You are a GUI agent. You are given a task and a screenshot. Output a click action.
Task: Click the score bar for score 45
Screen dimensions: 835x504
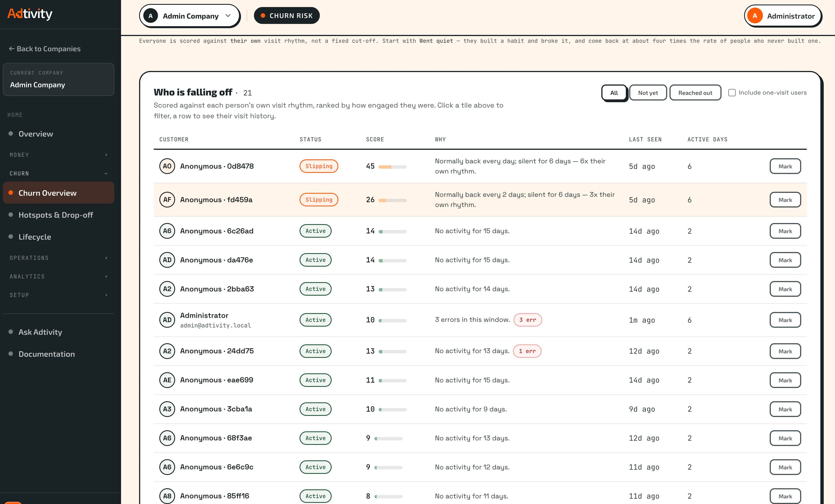[x=392, y=167]
